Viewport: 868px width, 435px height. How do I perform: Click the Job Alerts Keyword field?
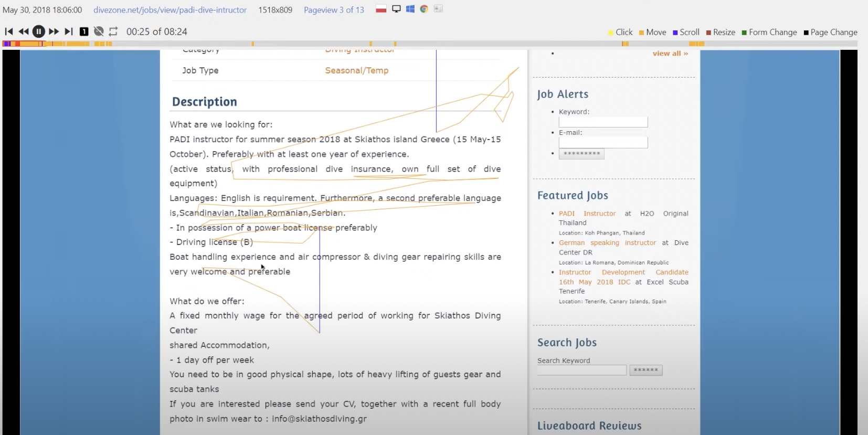603,122
